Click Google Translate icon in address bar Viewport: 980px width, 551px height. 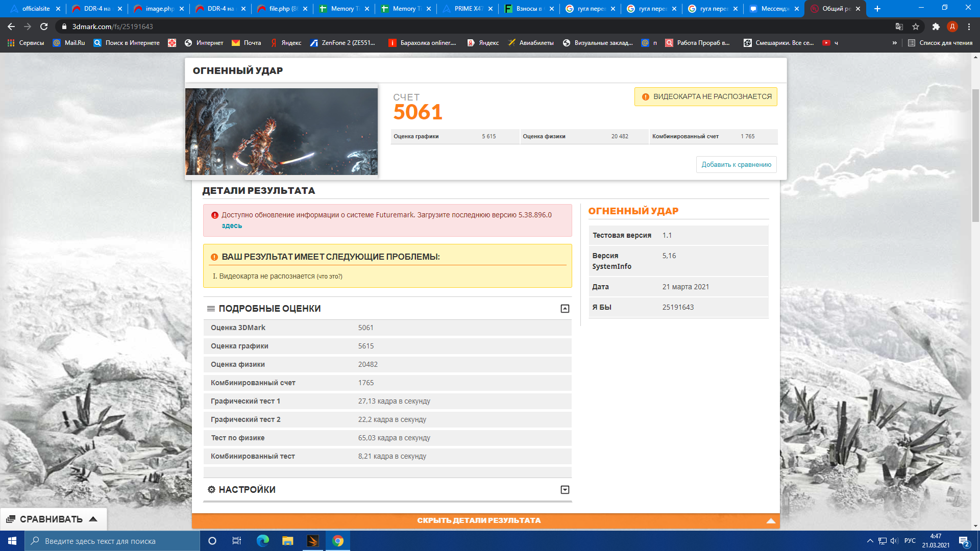click(x=899, y=27)
